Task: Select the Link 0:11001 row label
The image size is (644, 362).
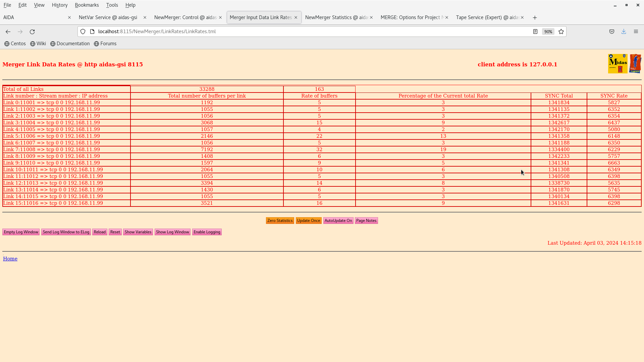Action: [52, 103]
